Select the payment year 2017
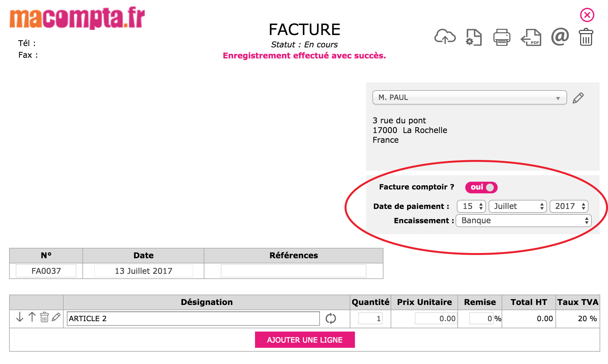The image size is (608, 364). (569, 206)
